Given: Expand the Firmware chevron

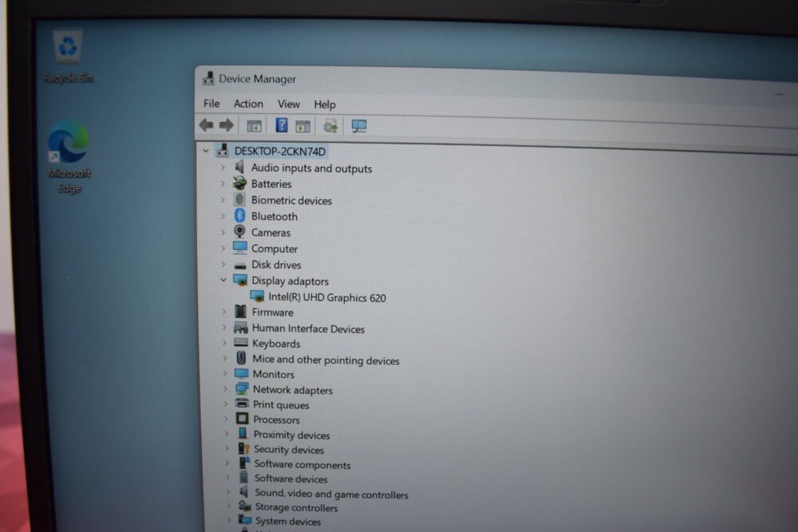Looking at the screenshot, I should tap(224, 311).
